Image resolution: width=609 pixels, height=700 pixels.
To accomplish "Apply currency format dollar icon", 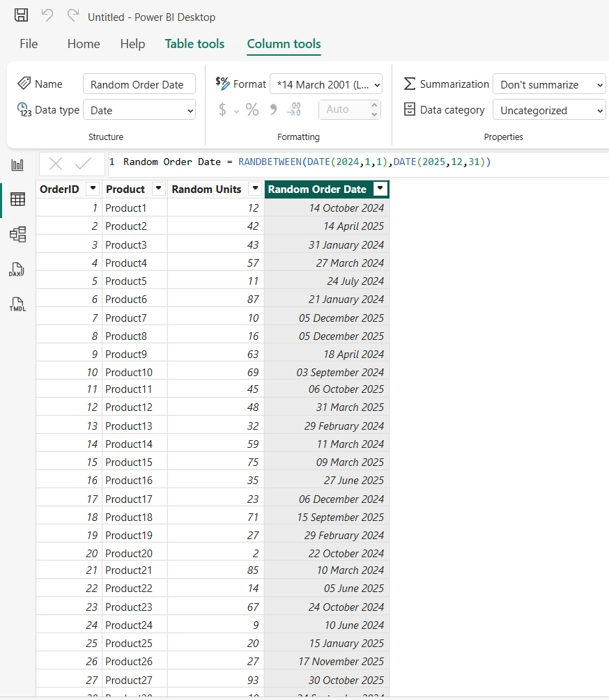I will pos(222,109).
